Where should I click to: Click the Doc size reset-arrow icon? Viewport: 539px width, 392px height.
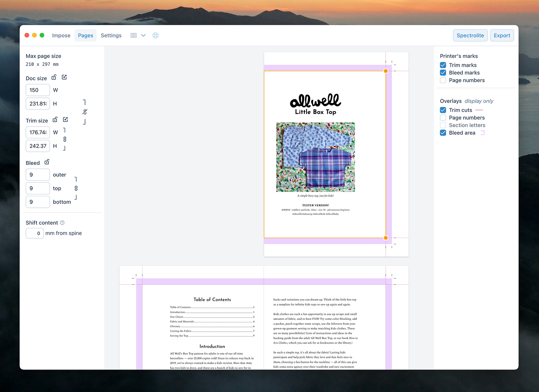[x=64, y=77]
